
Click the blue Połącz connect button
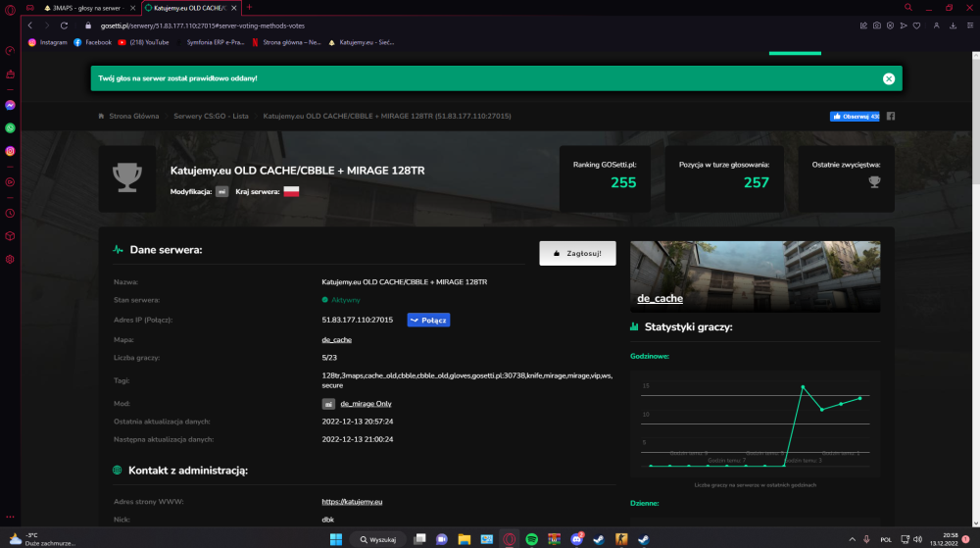click(429, 320)
